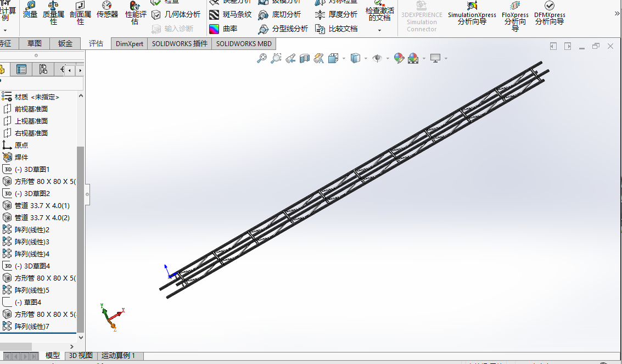Click Zoom to Area magnifier icon
This screenshot has height=364, width=622.
pos(276,58)
